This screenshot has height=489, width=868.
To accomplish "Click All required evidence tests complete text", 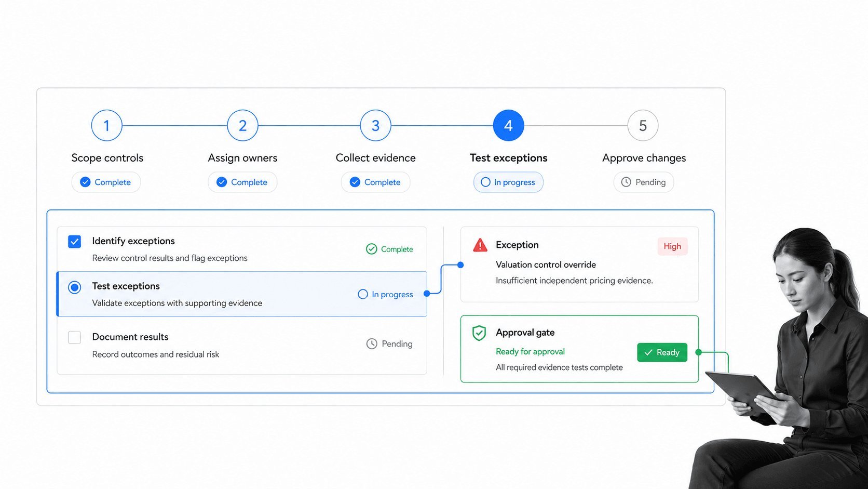I will (559, 367).
